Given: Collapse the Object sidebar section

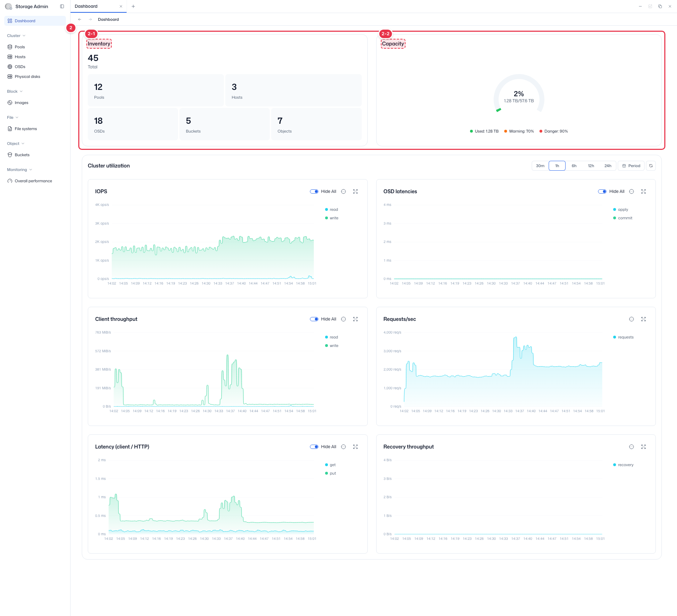Looking at the screenshot, I should pyautogui.click(x=16, y=144).
